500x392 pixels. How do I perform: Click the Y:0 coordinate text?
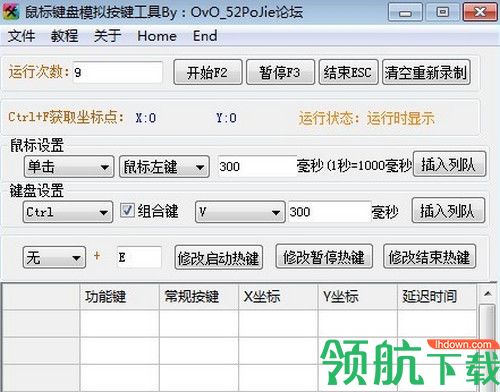point(226,118)
